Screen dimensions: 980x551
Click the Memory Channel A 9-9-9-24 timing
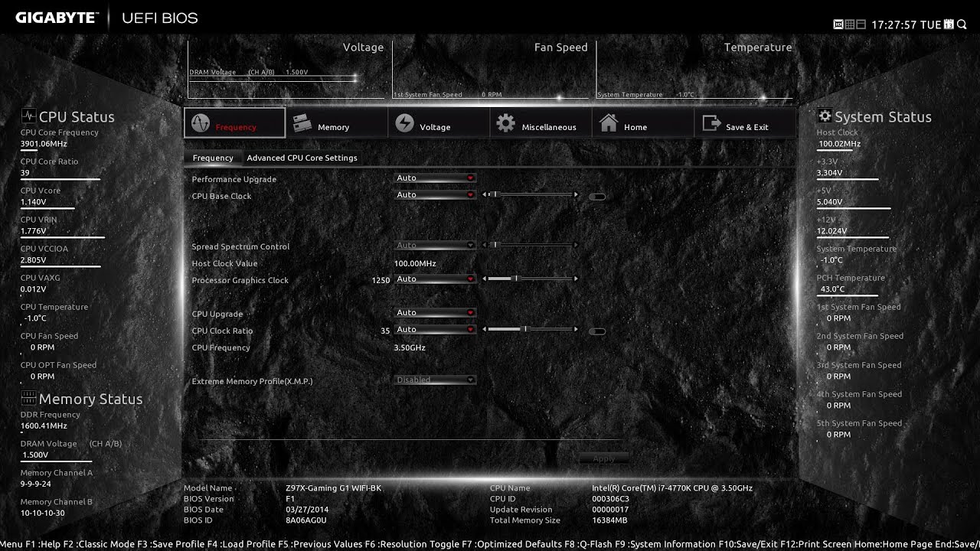(35, 484)
